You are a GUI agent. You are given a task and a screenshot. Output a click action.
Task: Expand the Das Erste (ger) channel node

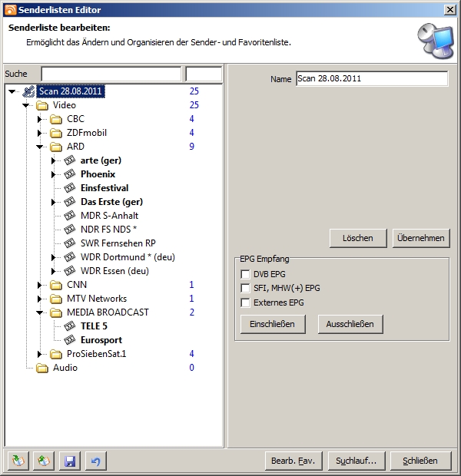pyautogui.click(x=53, y=202)
